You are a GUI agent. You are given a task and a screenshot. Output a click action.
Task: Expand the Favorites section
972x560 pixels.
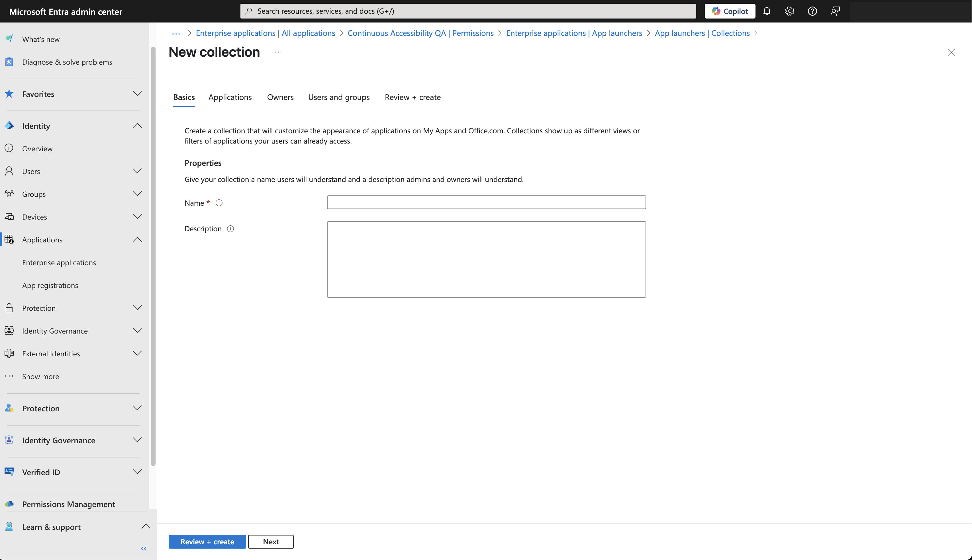pyautogui.click(x=137, y=93)
